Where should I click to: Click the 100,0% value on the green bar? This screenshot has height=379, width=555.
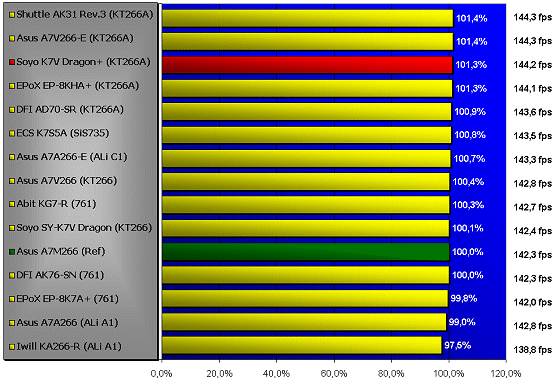[x=468, y=252]
